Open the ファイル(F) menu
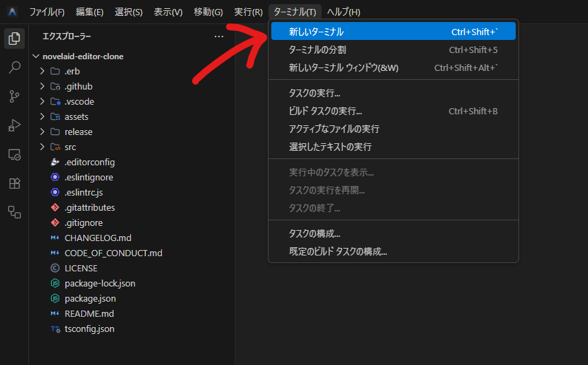588x365 pixels. [47, 12]
